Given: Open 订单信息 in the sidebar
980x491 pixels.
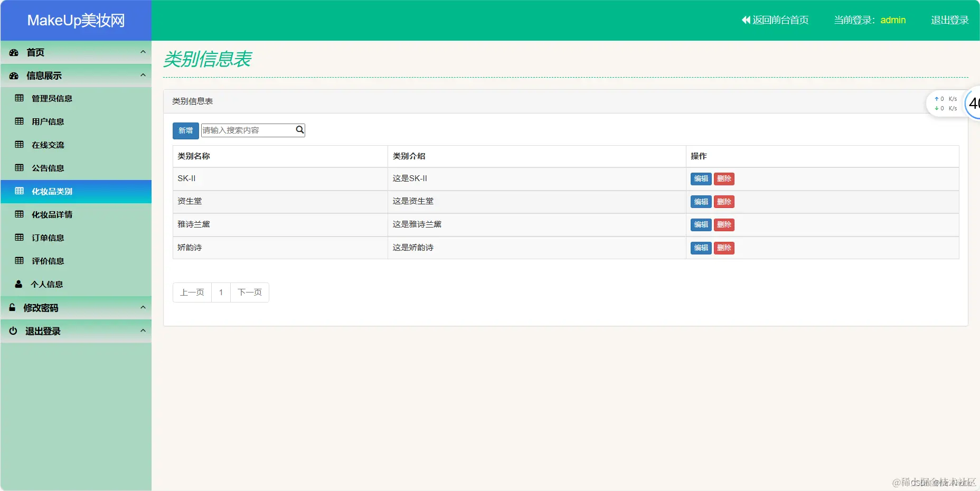Looking at the screenshot, I should tap(76, 238).
